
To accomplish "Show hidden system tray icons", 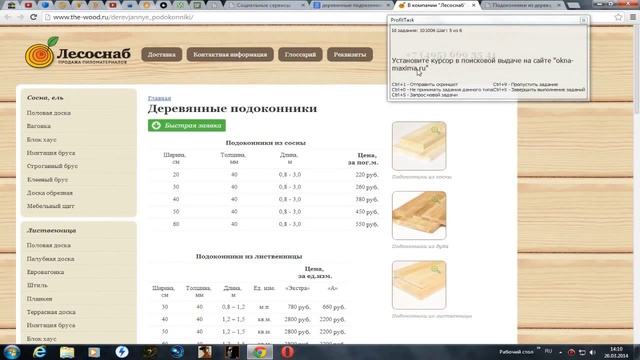I will coord(560,352).
